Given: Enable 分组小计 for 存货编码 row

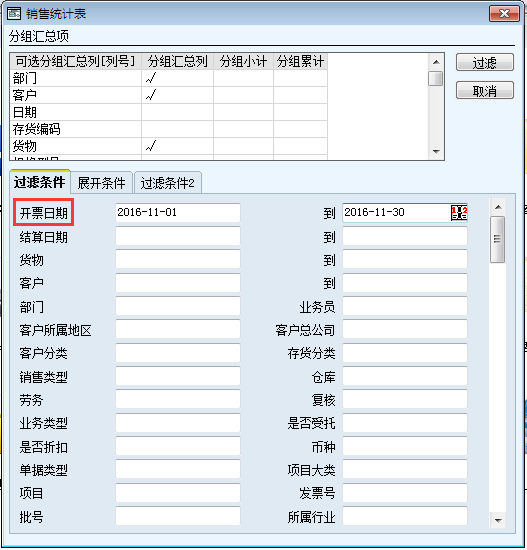Looking at the screenshot, I should click(244, 129).
